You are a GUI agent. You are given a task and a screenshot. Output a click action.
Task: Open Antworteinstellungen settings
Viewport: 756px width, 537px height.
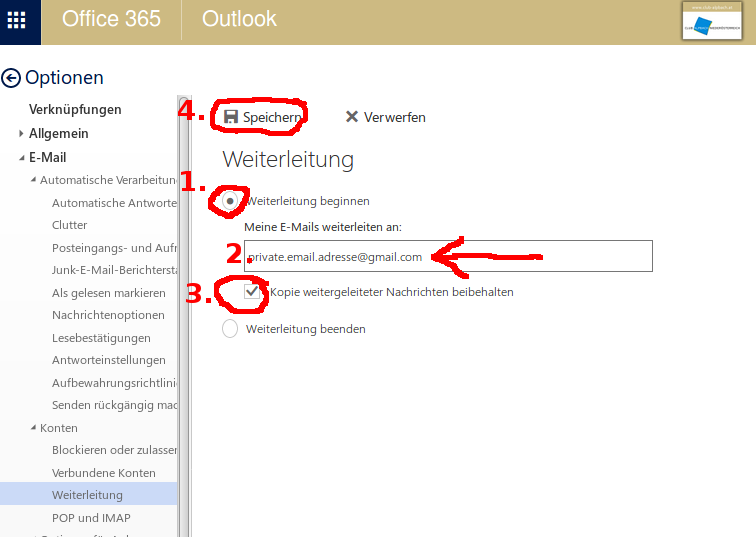109,360
